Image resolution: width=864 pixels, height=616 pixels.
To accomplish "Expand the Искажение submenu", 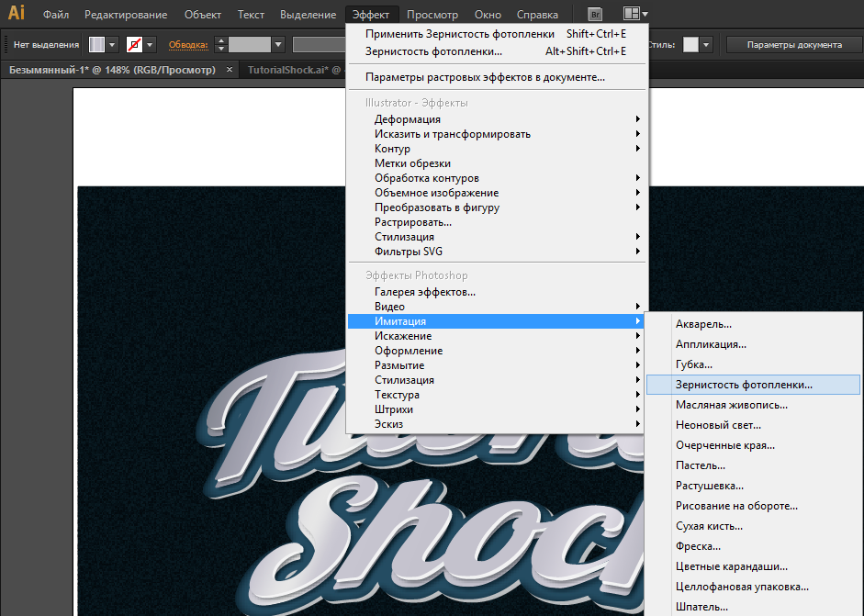I will click(496, 336).
